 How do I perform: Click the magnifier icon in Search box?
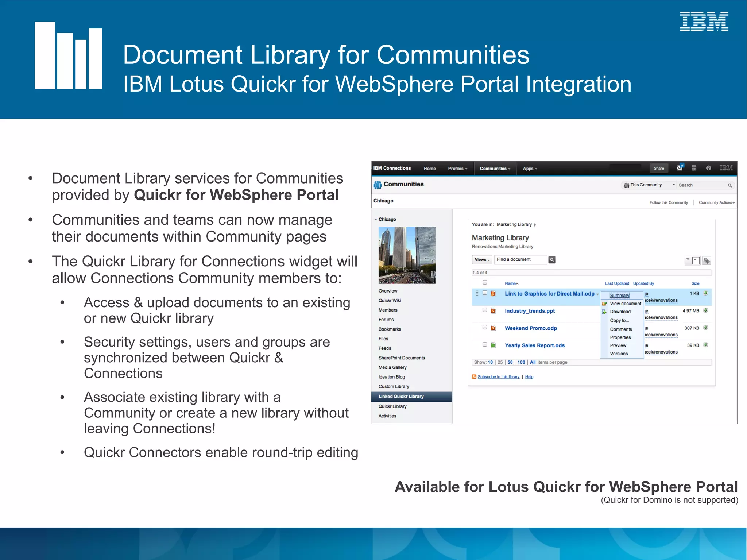(x=730, y=185)
